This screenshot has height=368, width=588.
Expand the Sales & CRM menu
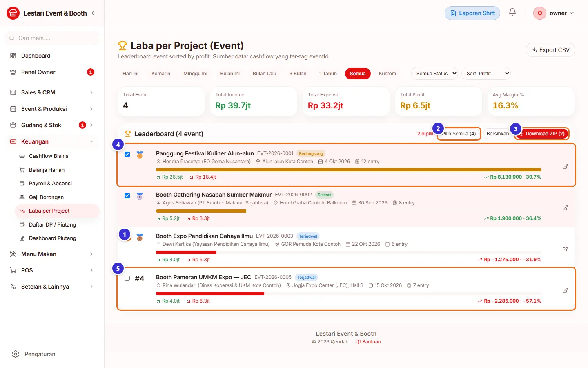tap(52, 92)
